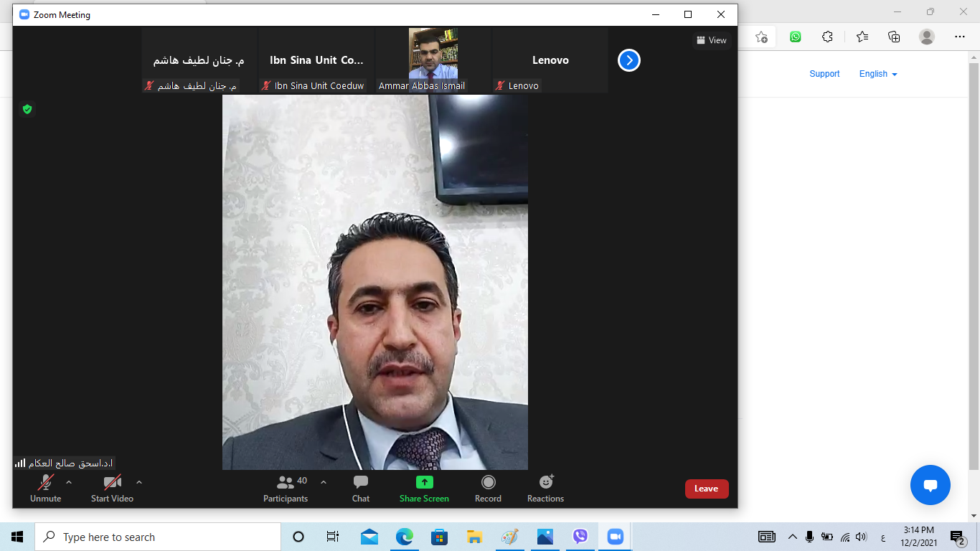The image size is (980, 551).
Task: Open Edge Favorites list
Action: 862,37
